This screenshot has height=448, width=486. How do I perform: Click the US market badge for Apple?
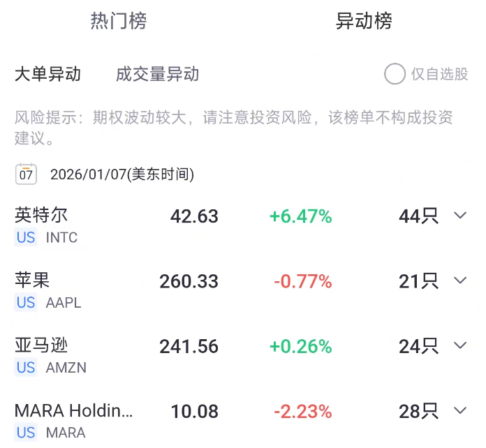[x=26, y=303]
